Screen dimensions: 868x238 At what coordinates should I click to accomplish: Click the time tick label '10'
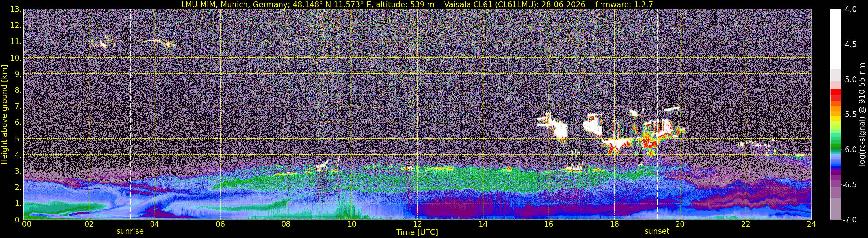[352, 224]
